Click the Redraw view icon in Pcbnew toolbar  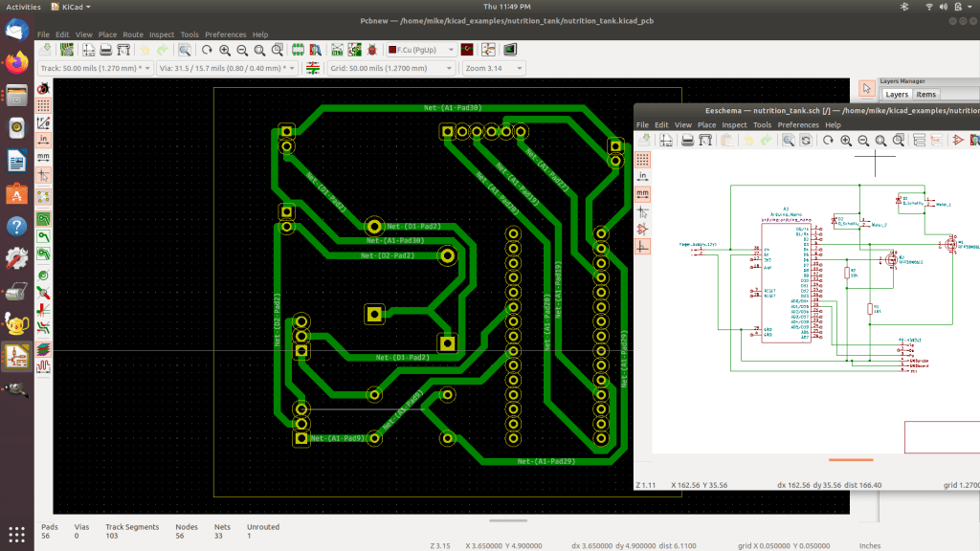pos(206,49)
